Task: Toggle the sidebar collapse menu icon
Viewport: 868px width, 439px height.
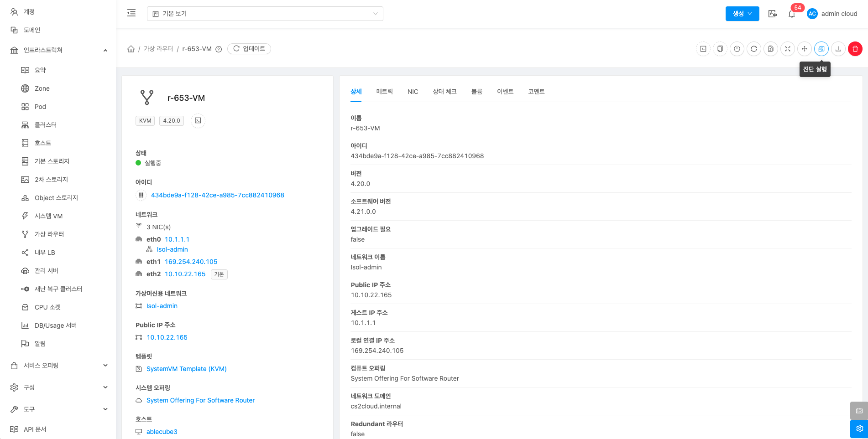Action: [x=131, y=13]
